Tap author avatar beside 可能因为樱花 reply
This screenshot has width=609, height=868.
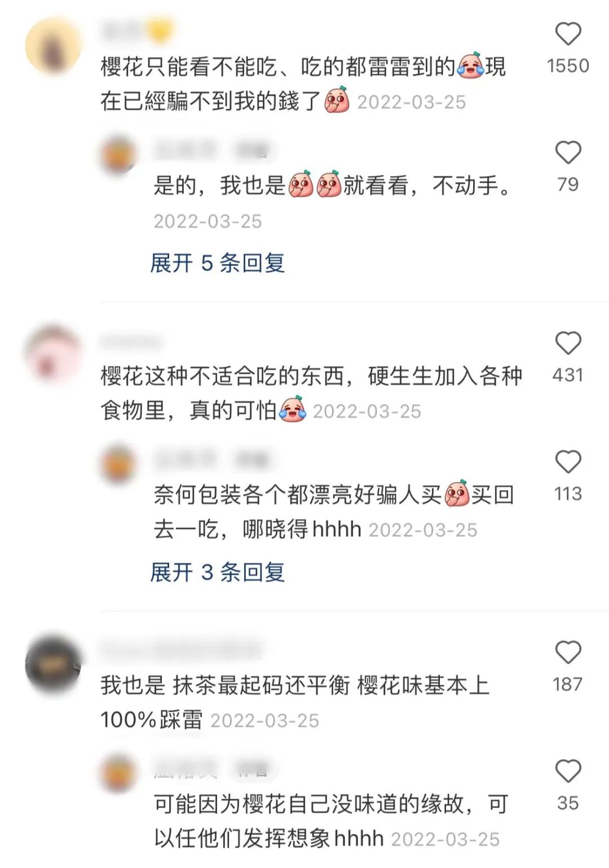118,773
